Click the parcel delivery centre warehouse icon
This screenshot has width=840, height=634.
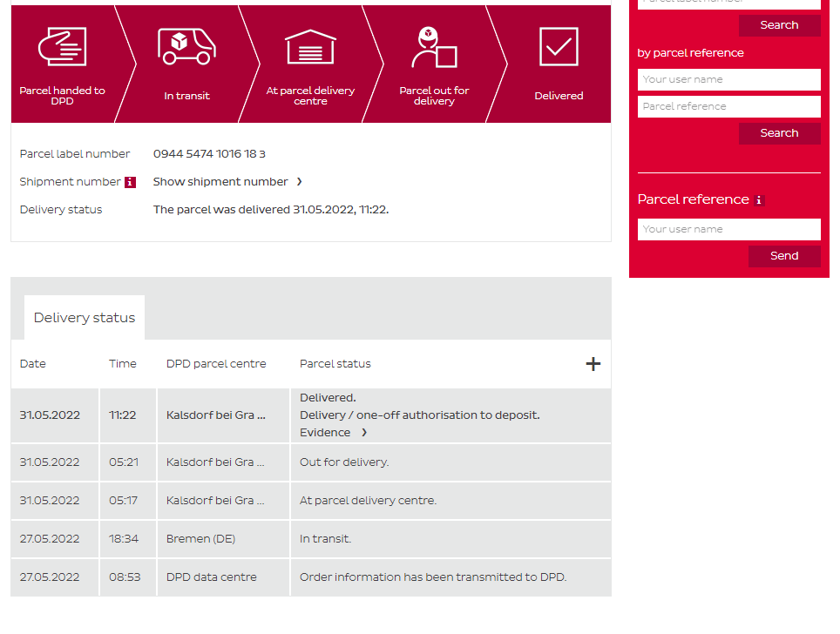(x=310, y=46)
